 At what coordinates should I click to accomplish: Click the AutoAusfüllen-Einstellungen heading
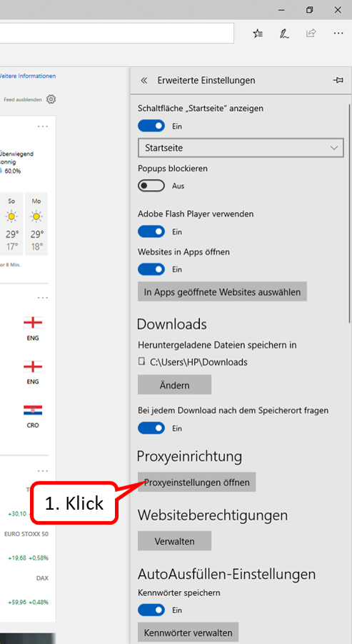tap(226, 573)
